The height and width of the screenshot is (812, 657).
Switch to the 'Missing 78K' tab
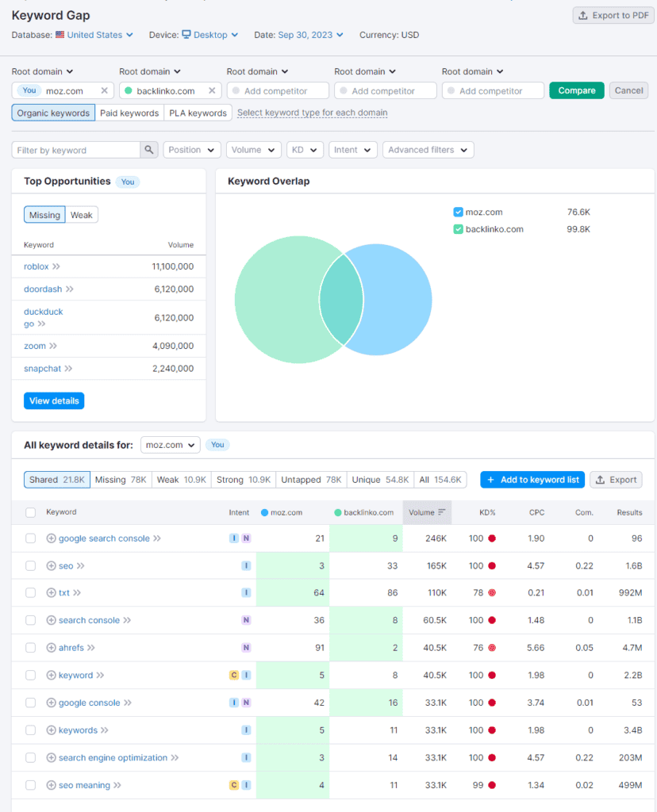pos(122,479)
